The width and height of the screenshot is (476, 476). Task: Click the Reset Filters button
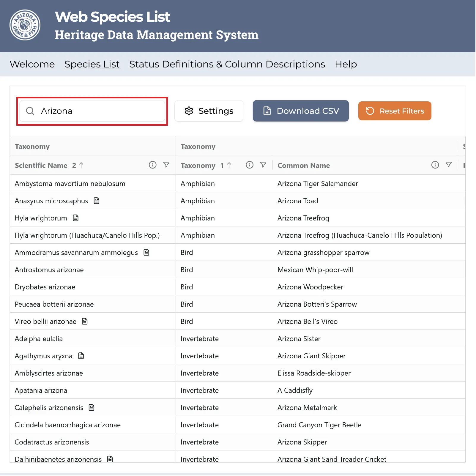tap(395, 111)
